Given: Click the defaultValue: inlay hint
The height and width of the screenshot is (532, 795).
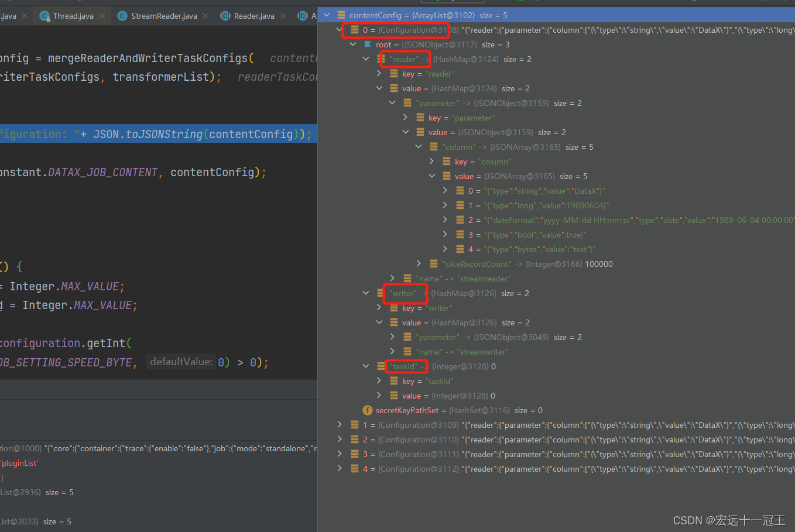Looking at the screenshot, I should (181, 362).
